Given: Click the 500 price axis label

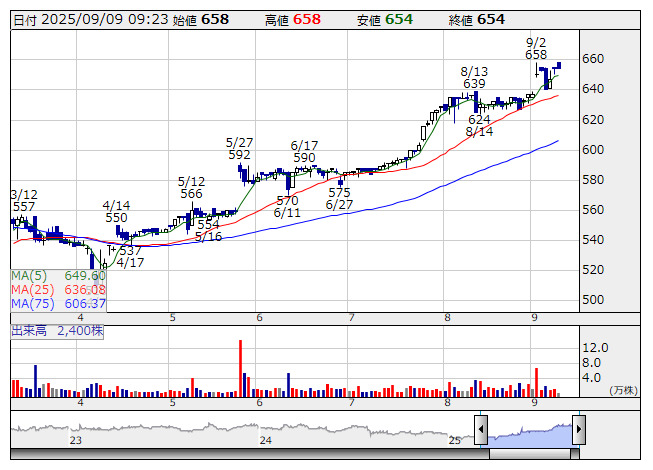Looking at the screenshot, I should pyautogui.click(x=593, y=299).
